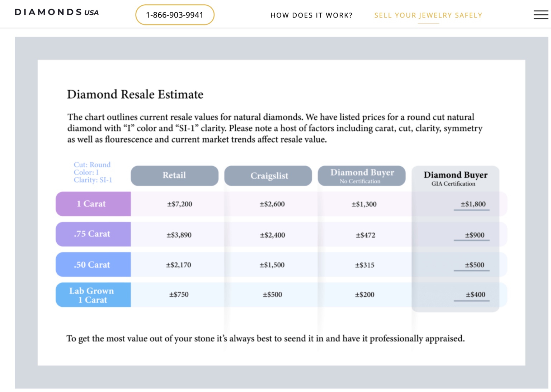551x392 pixels.
Task: Select the Retail column header
Action: tap(174, 176)
